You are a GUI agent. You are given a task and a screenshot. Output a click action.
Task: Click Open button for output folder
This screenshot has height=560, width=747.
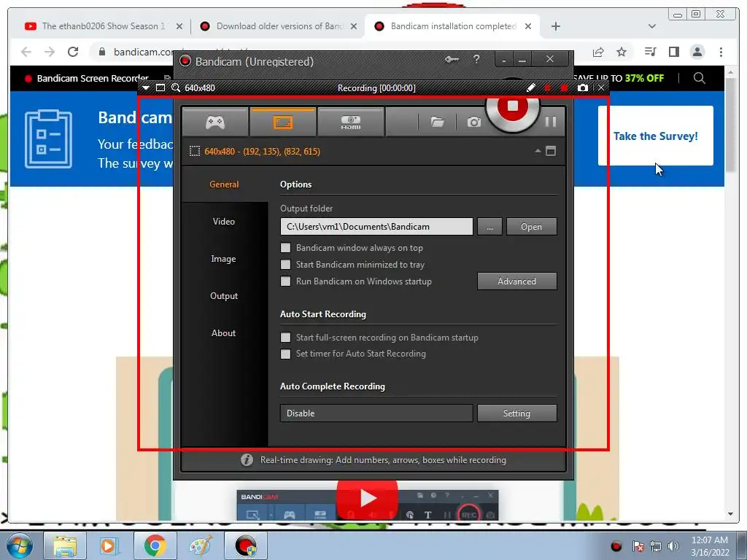point(531,227)
